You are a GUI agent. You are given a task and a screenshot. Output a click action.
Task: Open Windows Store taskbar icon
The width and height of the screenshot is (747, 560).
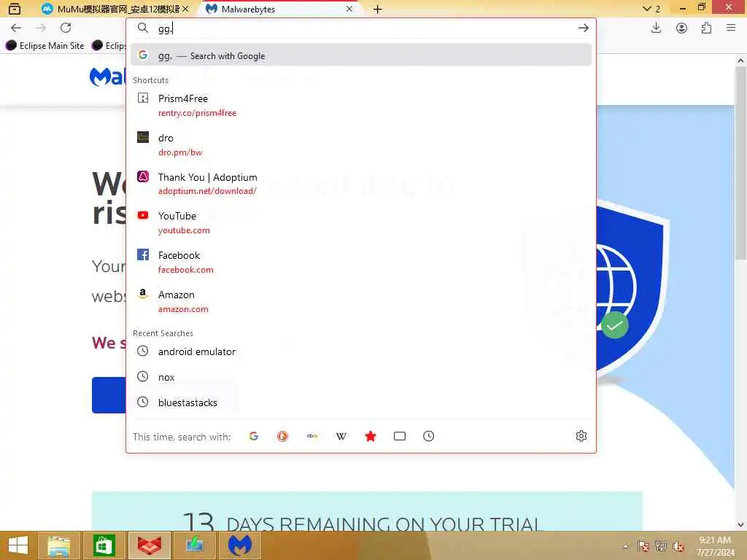pyautogui.click(x=104, y=545)
